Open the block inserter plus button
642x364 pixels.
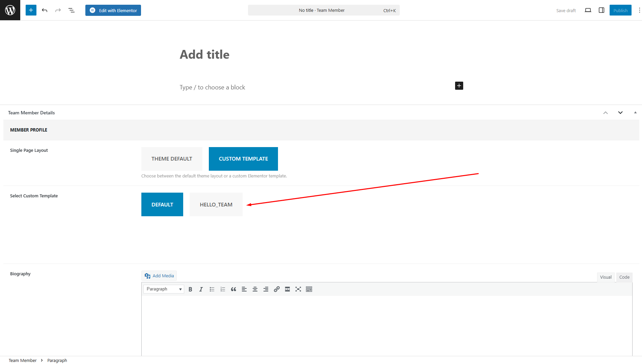pos(31,10)
